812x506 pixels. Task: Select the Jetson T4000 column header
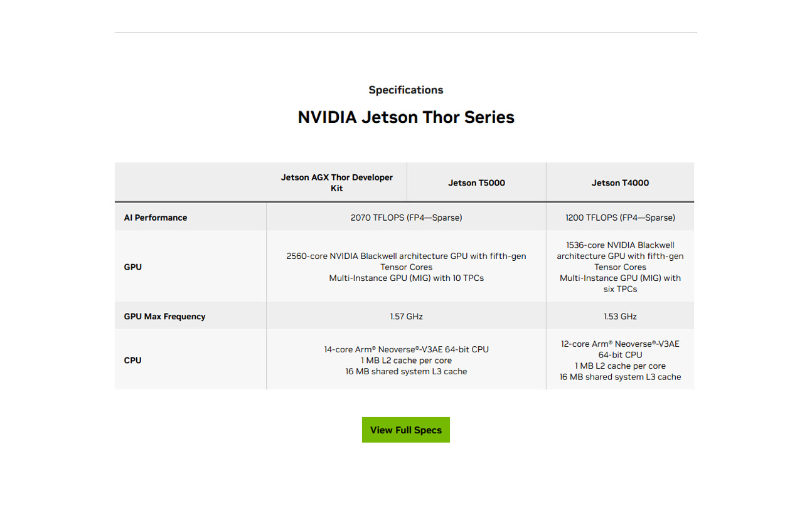coord(620,182)
